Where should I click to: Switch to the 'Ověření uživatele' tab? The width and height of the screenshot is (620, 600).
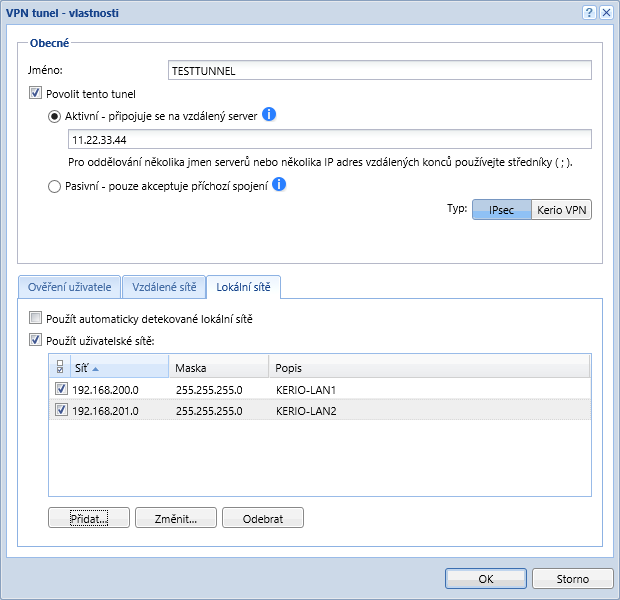tap(69, 287)
